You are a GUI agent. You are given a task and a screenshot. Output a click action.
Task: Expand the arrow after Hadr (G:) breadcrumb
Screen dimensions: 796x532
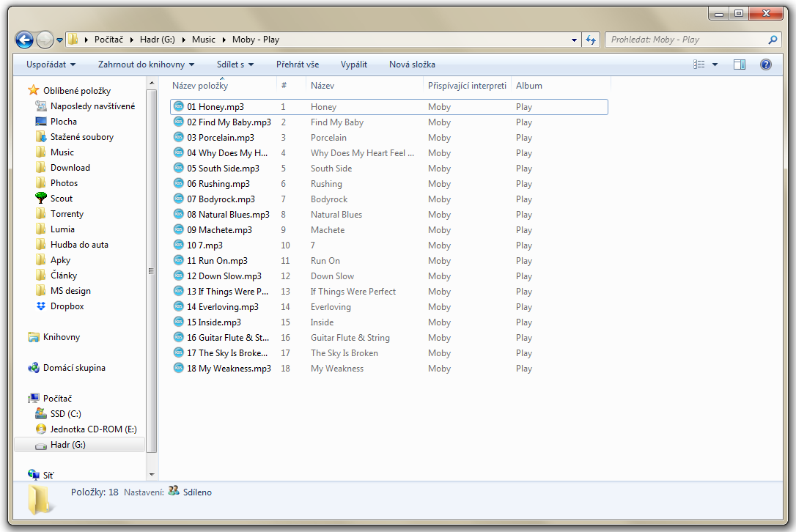183,40
